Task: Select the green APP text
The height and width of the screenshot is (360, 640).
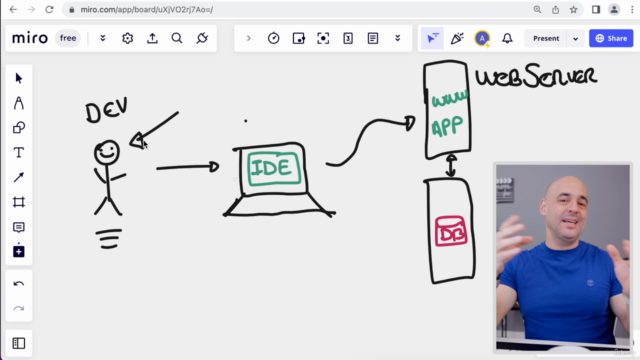Action: pyautogui.click(x=447, y=127)
